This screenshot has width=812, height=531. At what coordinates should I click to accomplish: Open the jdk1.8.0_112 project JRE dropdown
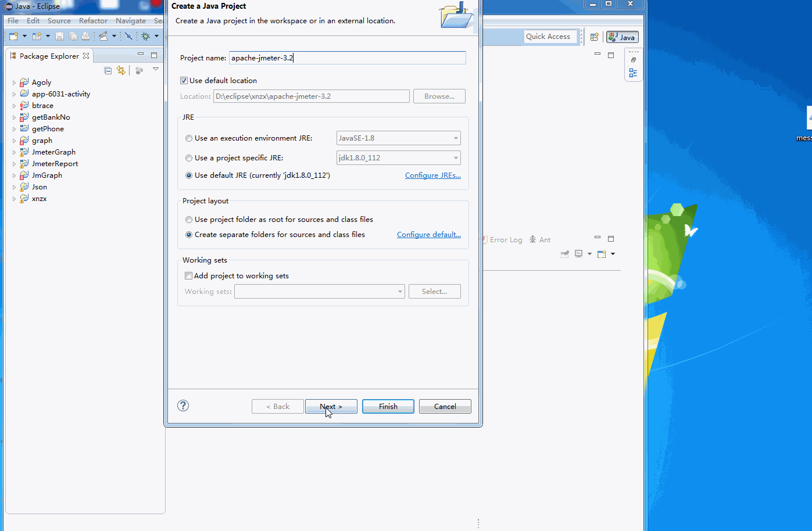[x=399, y=157]
